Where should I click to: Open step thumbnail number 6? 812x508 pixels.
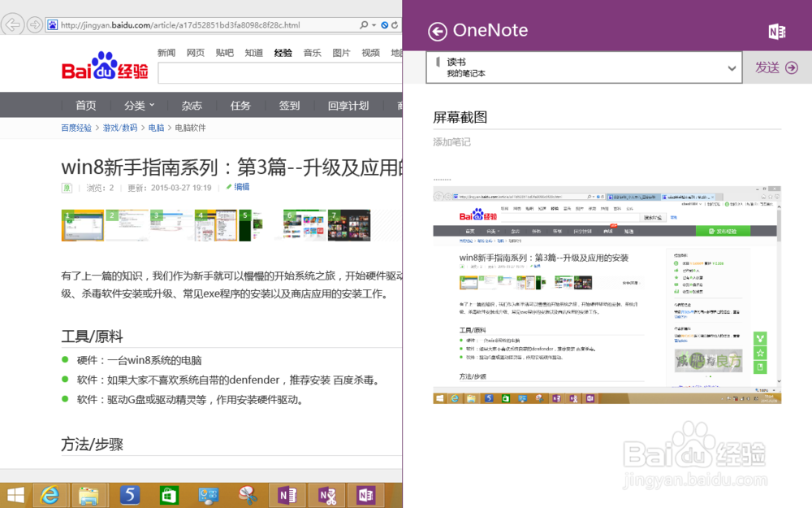304,225
